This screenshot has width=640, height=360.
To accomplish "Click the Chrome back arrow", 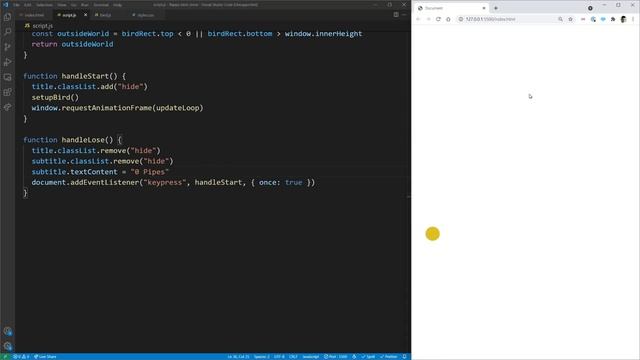I will [x=418, y=19].
